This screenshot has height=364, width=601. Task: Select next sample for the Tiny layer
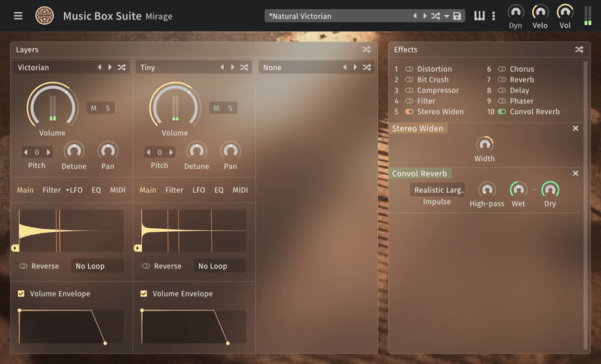pos(233,68)
